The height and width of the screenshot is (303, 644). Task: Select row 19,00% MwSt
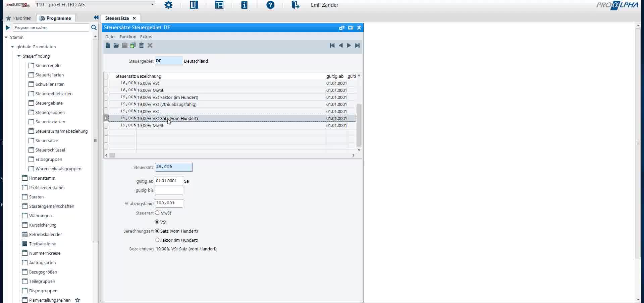(232, 125)
